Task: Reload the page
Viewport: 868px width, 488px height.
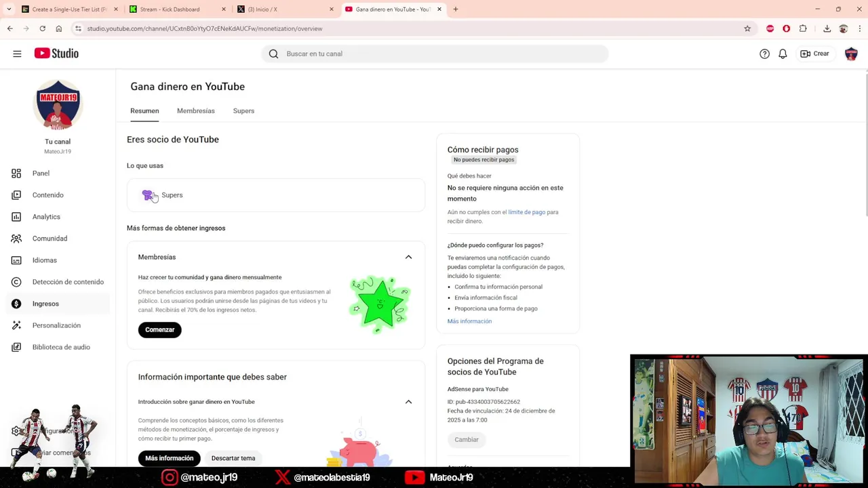Action: click(42, 28)
